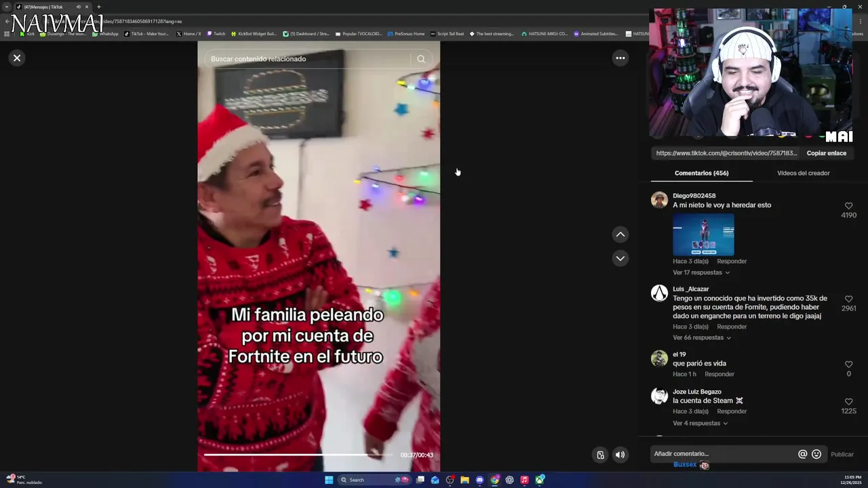The height and width of the screenshot is (488, 868).
Task: Open the WhatsApp bookmark
Action: [105, 34]
